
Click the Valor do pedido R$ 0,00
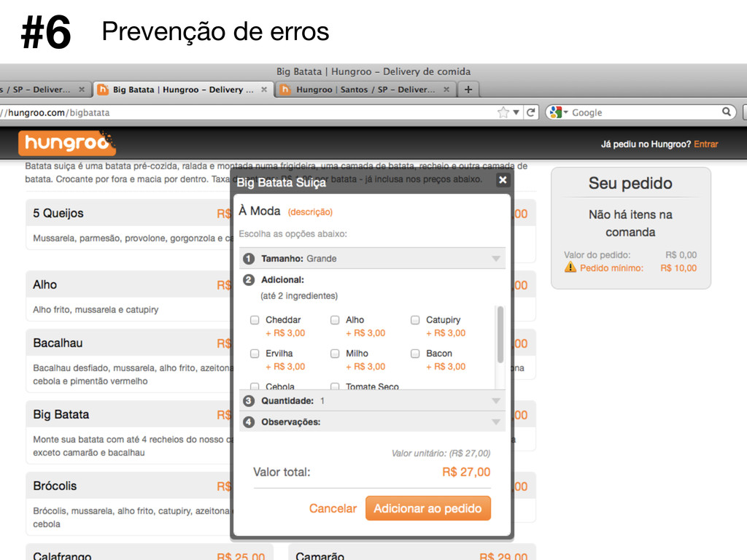(x=681, y=254)
